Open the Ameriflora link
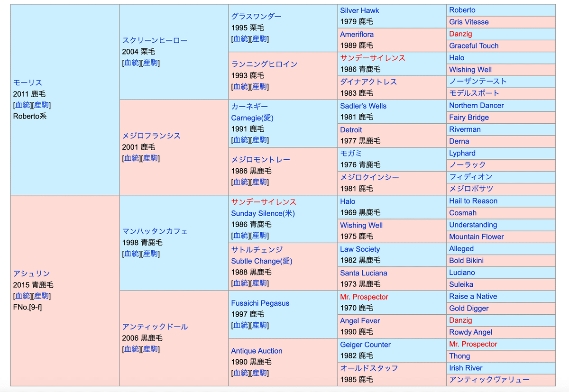The image size is (569, 392). coord(357,34)
